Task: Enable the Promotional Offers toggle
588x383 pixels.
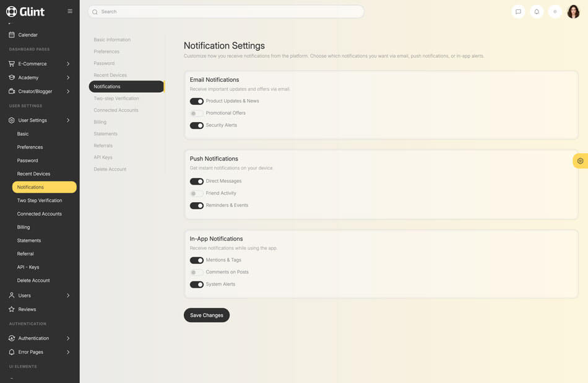Action: [197, 113]
